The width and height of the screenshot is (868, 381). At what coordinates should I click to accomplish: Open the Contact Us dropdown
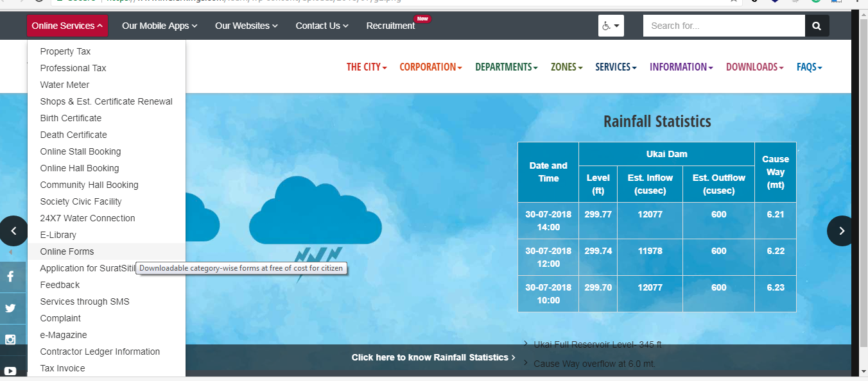click(x=322, y=26)
